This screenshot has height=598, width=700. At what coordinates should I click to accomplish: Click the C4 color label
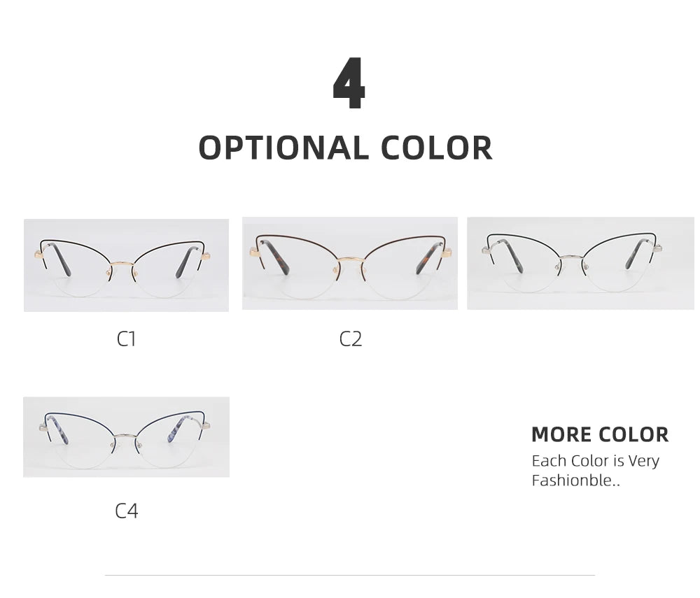pos(126,511)
